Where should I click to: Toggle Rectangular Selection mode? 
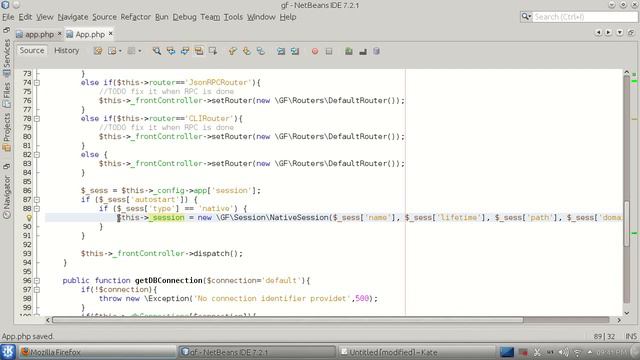click(213, 51)
